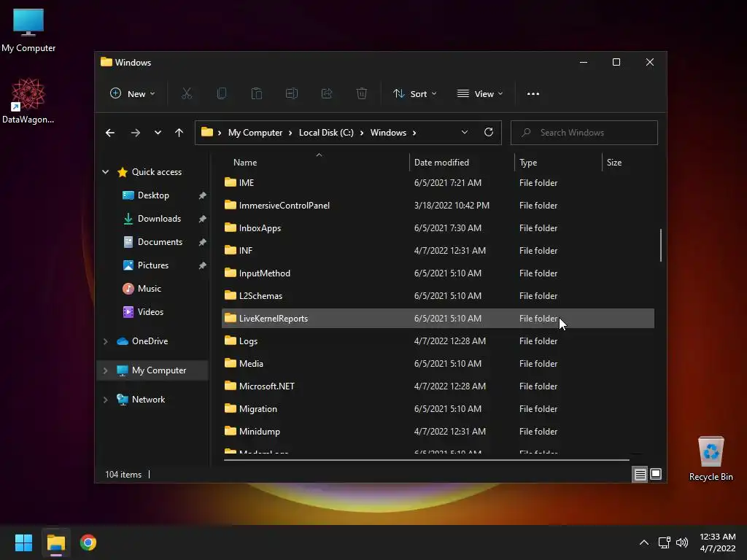Open the View dropdown menu
The image size is (747, 560).
(x=480, y=94)
